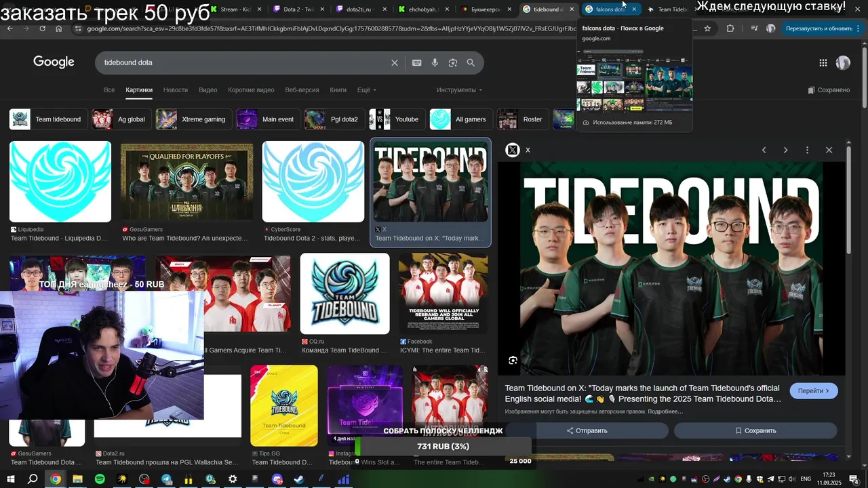Open the Settings gear in the taskbar
Screen dimensions: 868x488
coord(233,479)
